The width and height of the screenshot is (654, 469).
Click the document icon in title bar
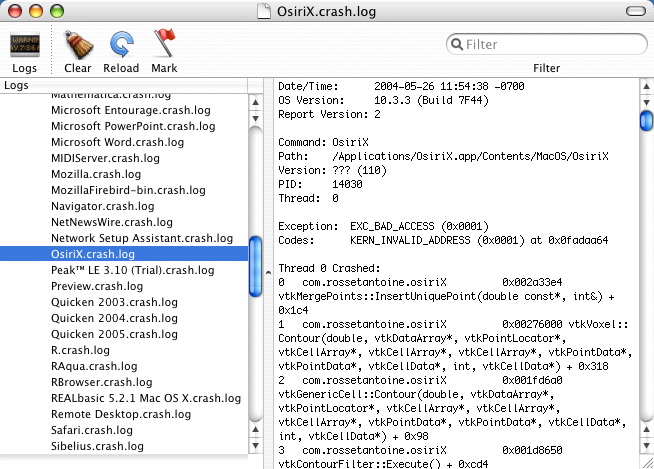coord(264,11)
